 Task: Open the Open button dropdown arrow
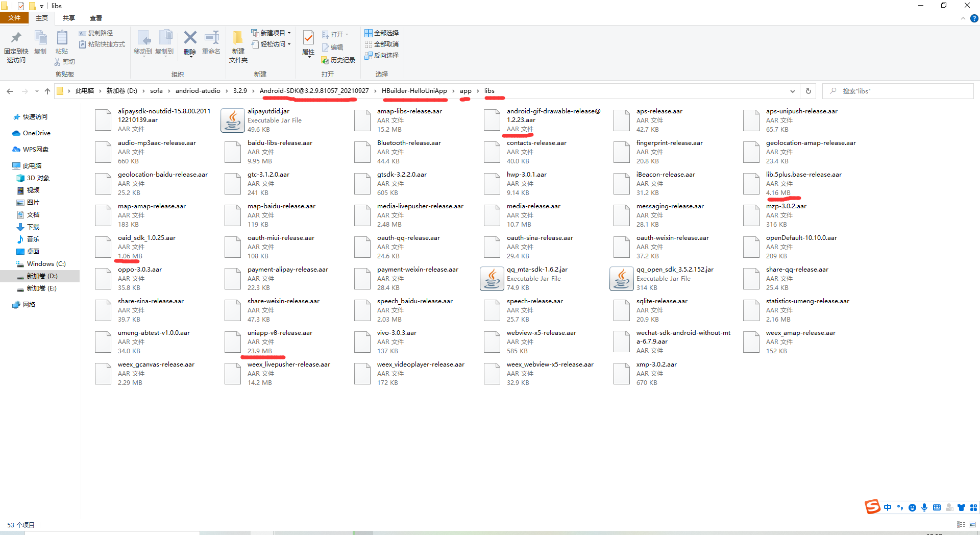tap(347, 35)
